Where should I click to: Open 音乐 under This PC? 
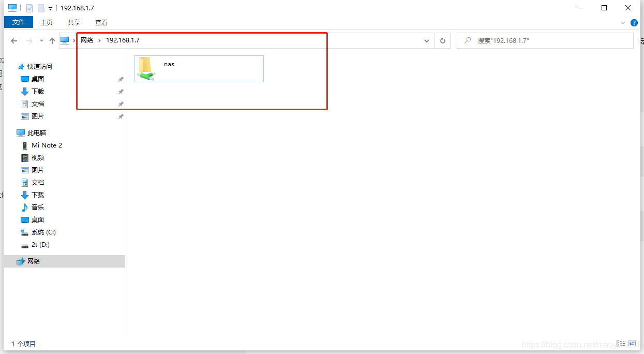(38, 207)
